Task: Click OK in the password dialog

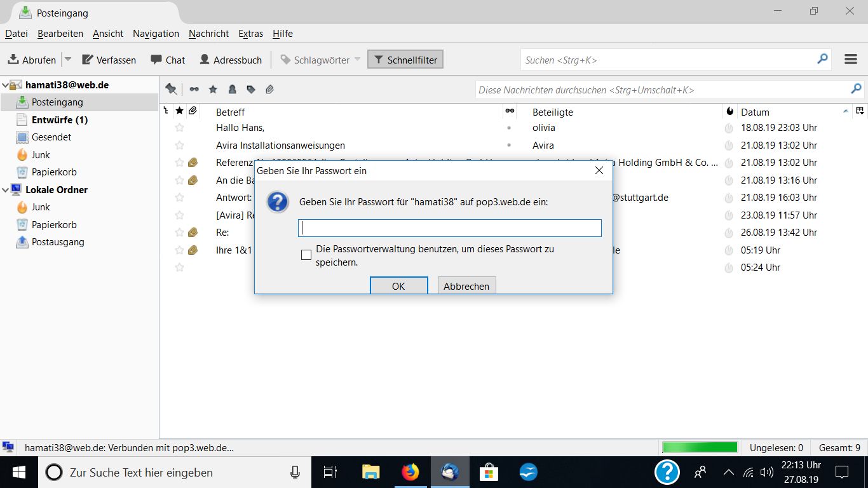Action: (x=398, y=286)
